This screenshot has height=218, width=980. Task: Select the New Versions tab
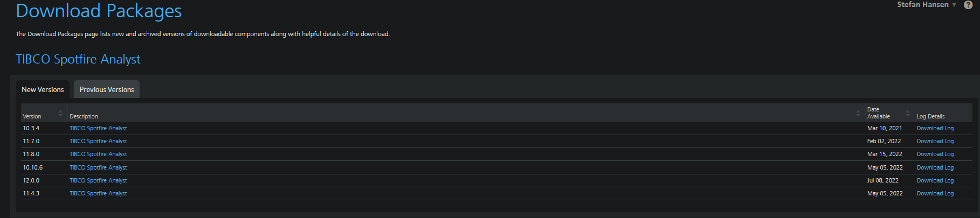point(43,89)
